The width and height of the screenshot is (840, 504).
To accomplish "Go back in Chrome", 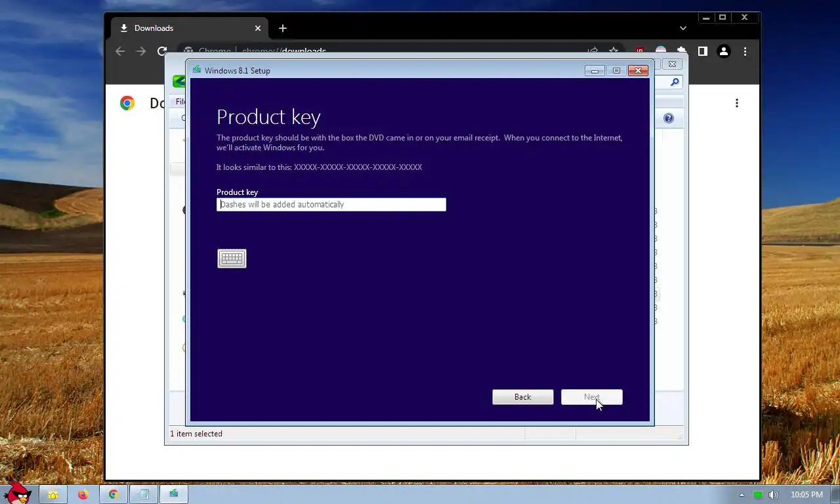I will [120, 51].
